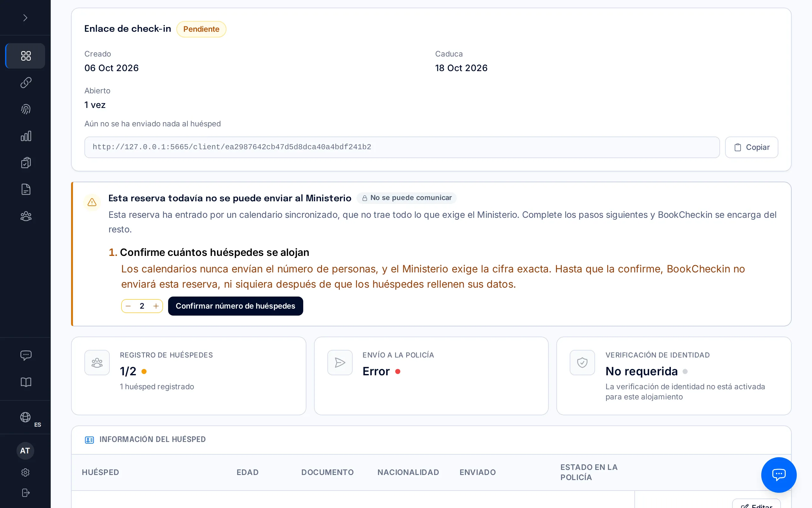Click the Enviado column header
Screen dimensions: 812x508
478,472
